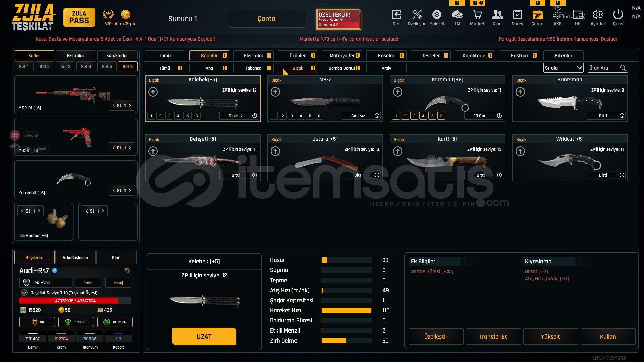Switch to the Tabanca weapon tab
Viewport: 644px width, 362px height.
click(253, 68)
